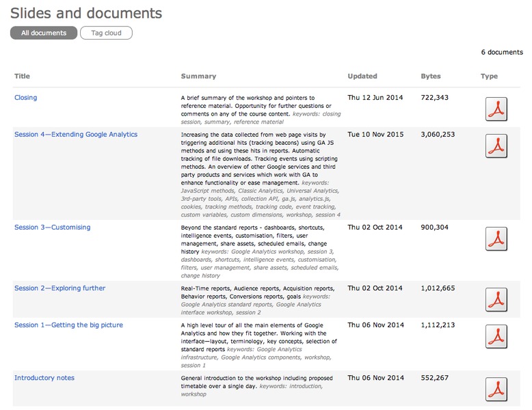Sort by the Updated column header

coord(362,77)
